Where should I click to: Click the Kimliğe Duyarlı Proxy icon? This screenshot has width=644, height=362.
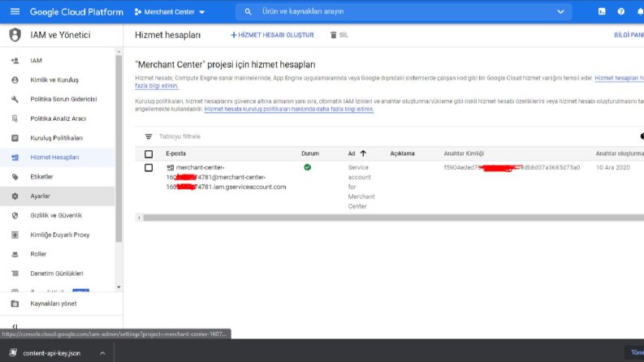15,235
